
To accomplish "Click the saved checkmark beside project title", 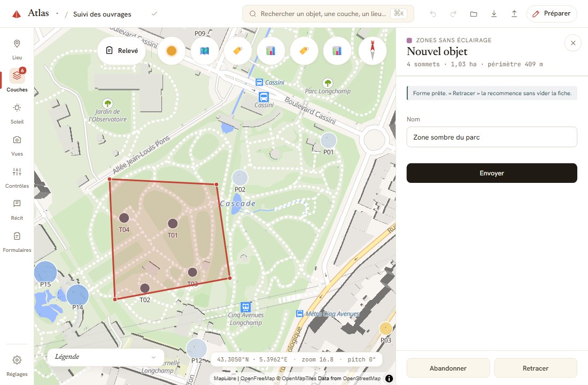I will 154,14.
